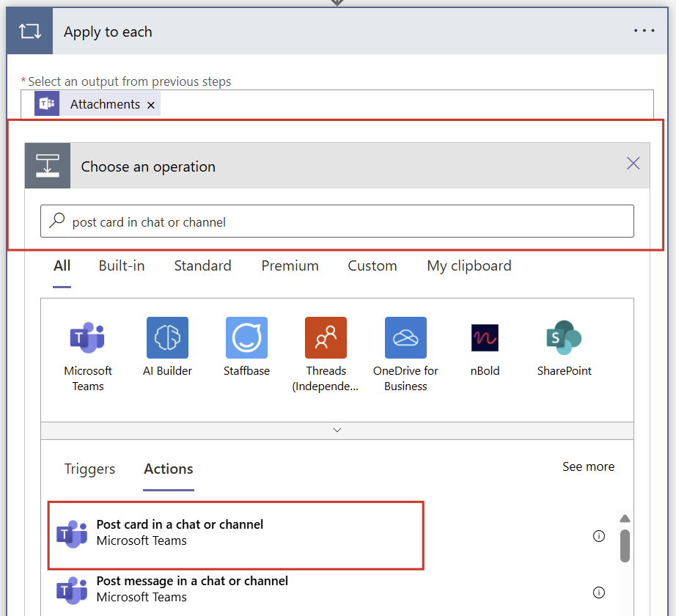676x616 pixels.
Task: Click the Attachments token label
Action: tap(105, 104)
